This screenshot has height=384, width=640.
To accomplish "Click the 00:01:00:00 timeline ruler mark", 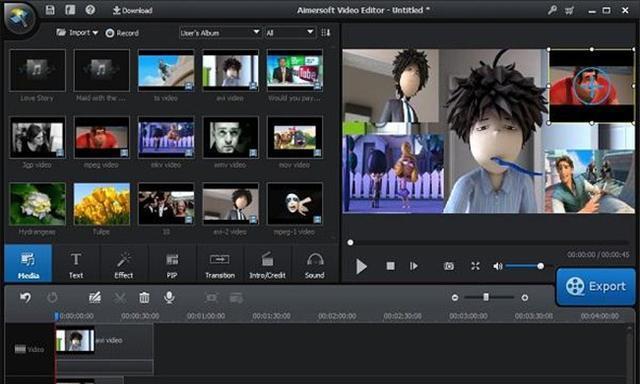I will point(206,316).
